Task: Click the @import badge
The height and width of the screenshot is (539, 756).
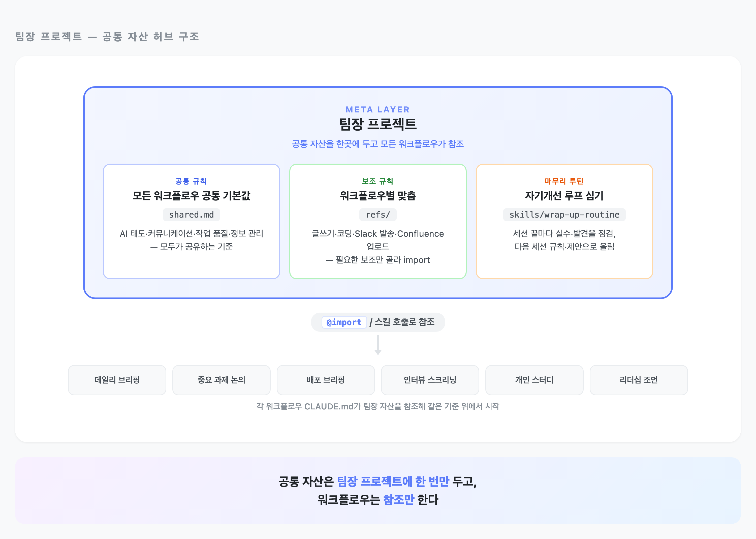Action: [x=344, y=322]
